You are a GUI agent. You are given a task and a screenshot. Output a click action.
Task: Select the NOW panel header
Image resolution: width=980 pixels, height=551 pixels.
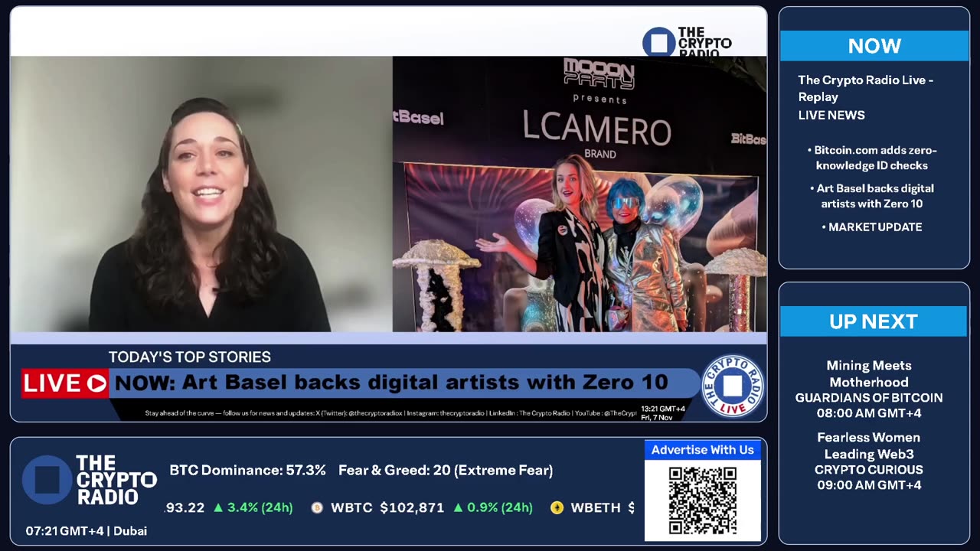874,46
